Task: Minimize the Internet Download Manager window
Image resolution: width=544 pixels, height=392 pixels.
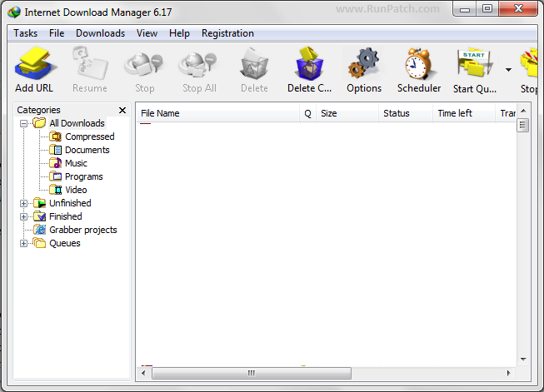Action: [465, 9]
